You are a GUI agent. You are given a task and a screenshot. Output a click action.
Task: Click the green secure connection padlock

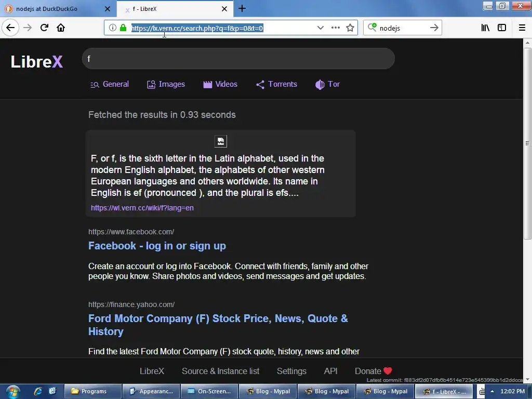123,28
